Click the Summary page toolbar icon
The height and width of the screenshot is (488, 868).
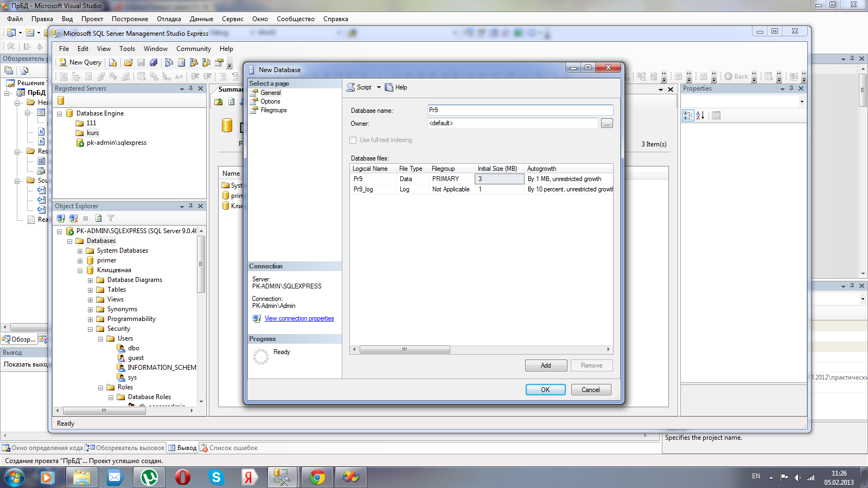pos(181,62)
